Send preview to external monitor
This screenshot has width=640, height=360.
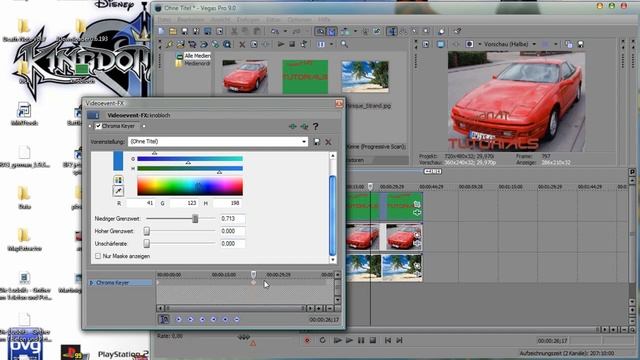[x=441, y=44]
